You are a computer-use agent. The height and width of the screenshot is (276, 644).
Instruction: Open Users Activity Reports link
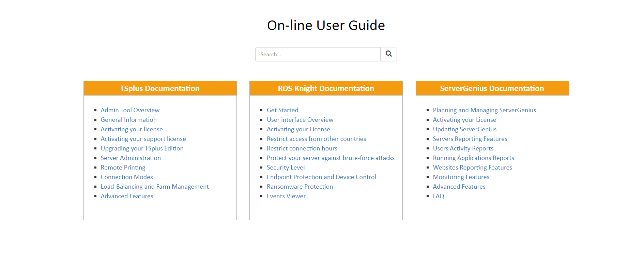pos(463,148)
